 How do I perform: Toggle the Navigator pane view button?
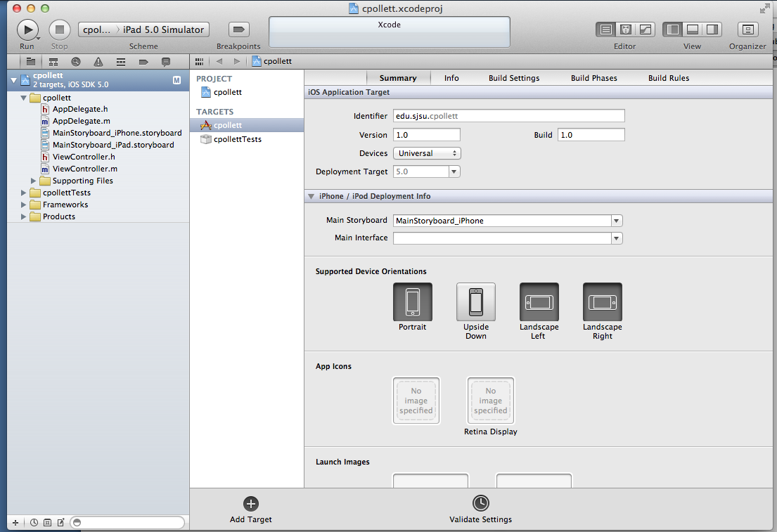[672, 30]
